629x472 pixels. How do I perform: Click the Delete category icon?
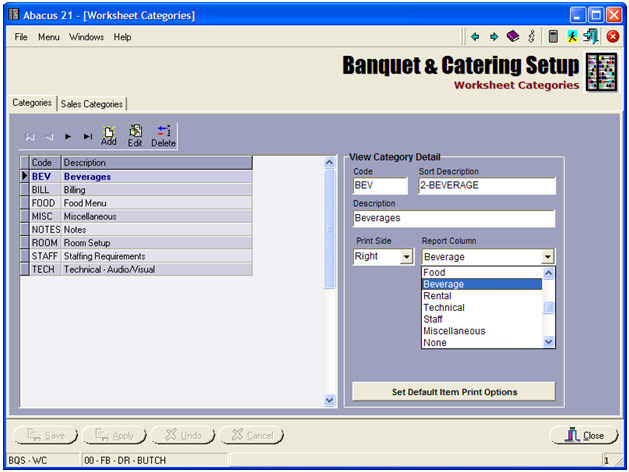click(163, 136)
